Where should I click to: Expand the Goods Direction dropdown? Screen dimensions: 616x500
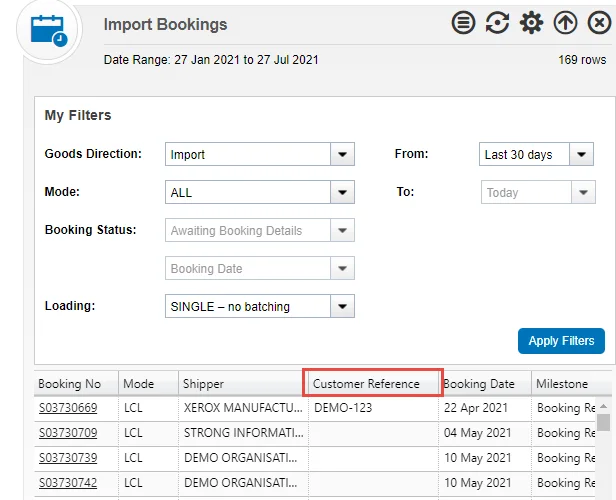click(342, 155)
